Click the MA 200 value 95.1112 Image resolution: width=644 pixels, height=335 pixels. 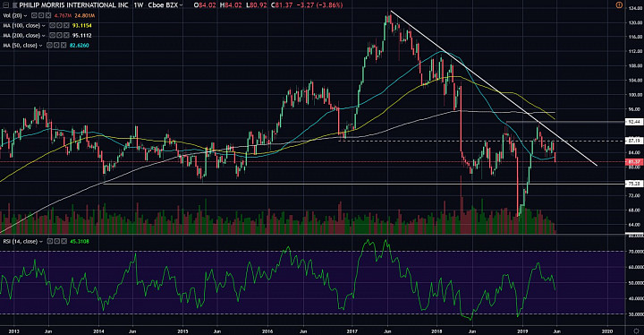click(82, 36)
